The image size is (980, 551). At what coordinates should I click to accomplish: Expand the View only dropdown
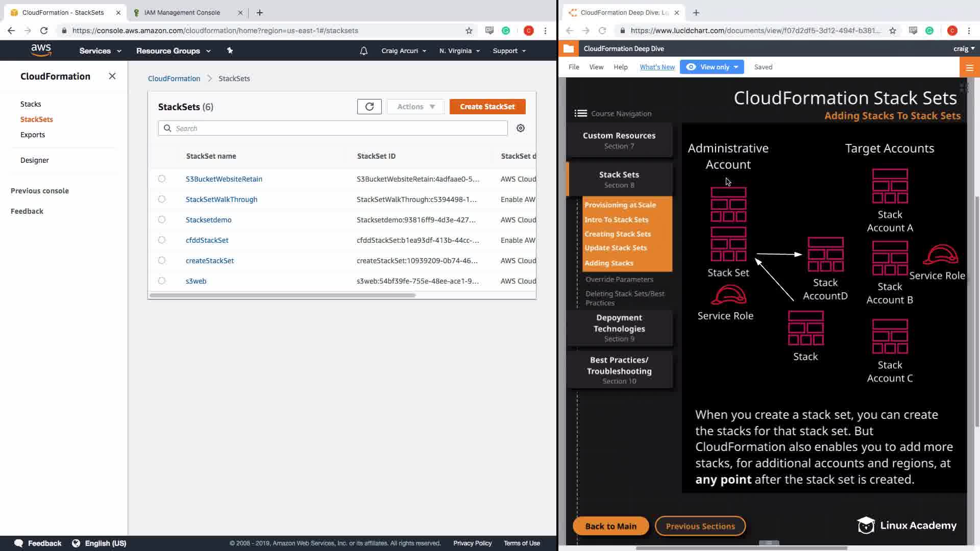point(712,67)
